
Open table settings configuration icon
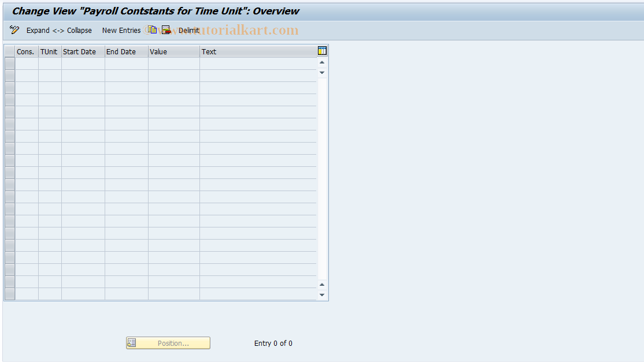click(322, 51)
